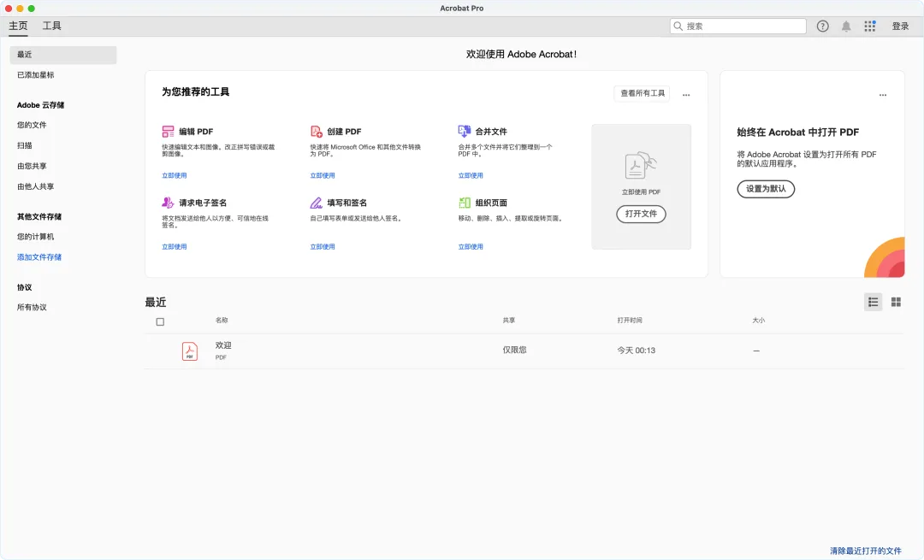The width and height of the screenshot is (924, 560).
Task: Open the apps grid icon
Action: [x=870, y=26]
